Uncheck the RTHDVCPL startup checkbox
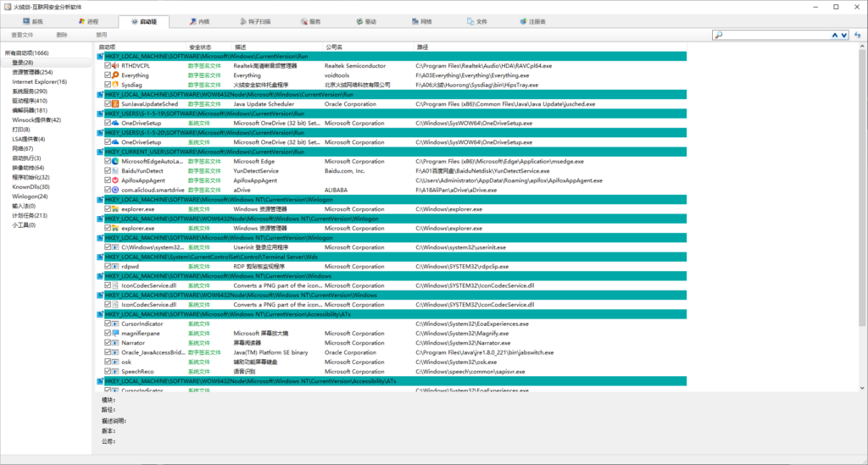 (108, 66)
